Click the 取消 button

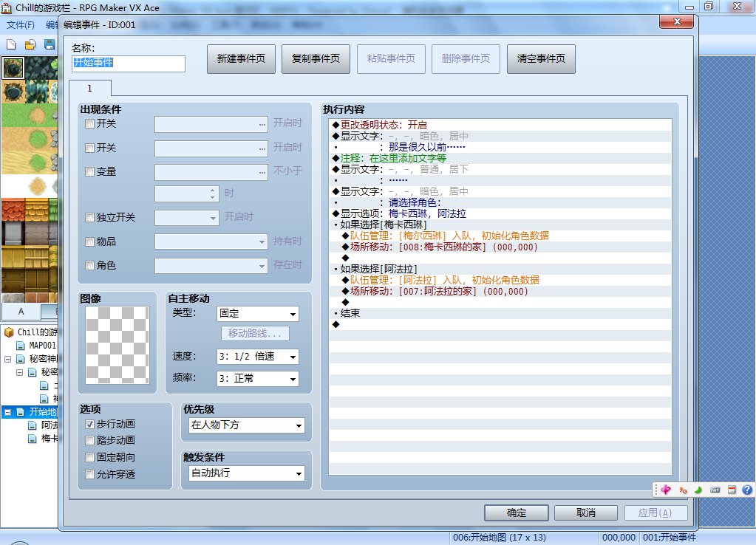586,513
